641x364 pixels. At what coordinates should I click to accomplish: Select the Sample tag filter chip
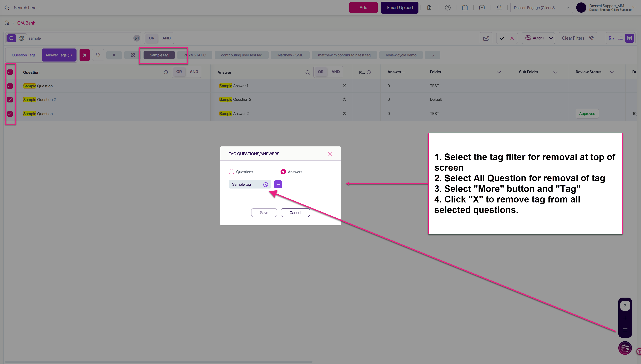(159, 55)
